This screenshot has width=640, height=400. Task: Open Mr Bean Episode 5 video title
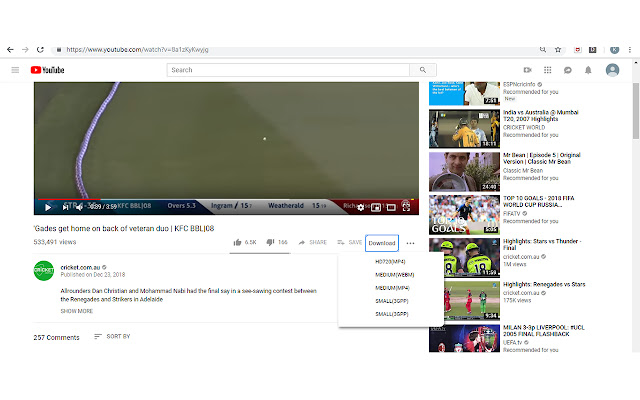point(542,158)
